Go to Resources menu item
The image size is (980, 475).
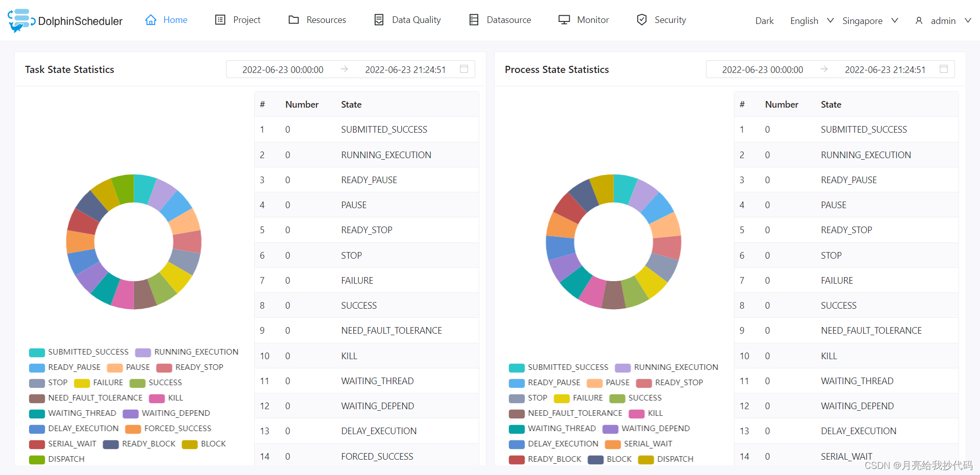pyautogui.click(x=317, y=20)
